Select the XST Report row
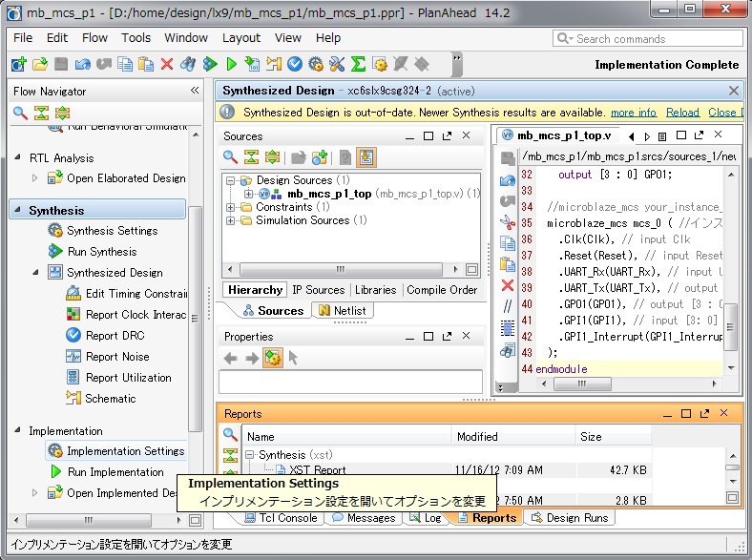Screen dimensions: 752x560 pyautogui.click(x=446, y=470)
